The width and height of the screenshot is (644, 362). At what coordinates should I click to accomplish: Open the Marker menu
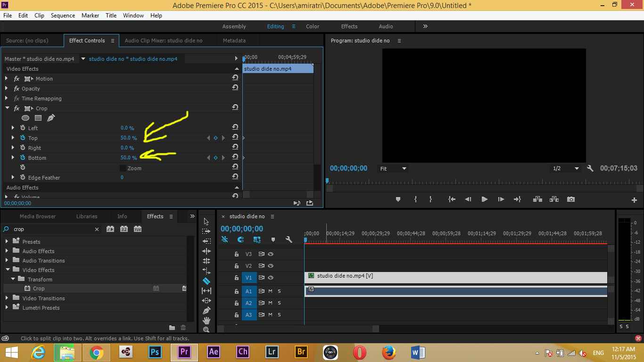[90, 15]
